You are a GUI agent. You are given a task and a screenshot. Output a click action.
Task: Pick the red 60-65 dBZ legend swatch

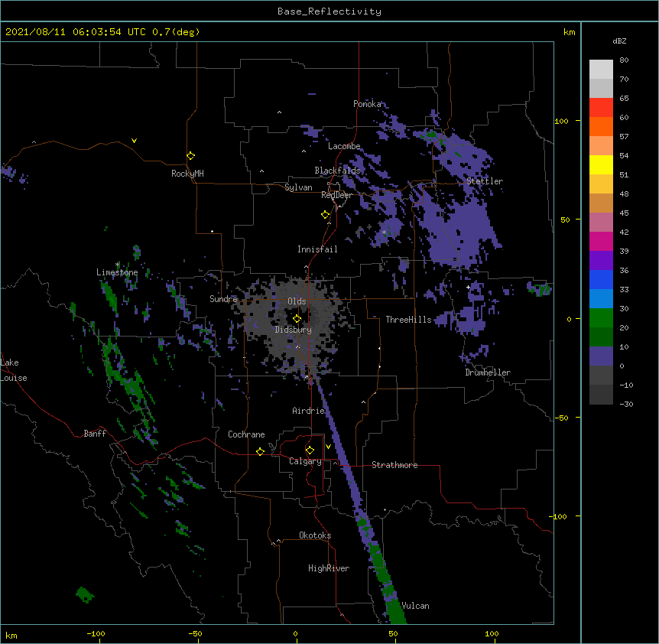tap(601, 107)
